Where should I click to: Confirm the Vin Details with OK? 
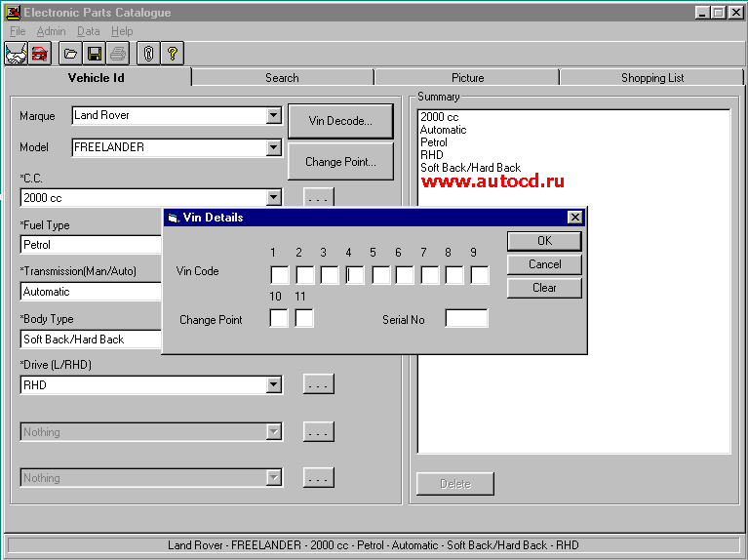[544, 241]
